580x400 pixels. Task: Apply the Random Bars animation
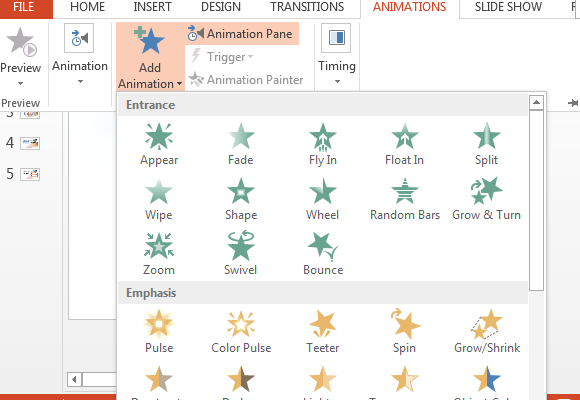coord(405,200)
